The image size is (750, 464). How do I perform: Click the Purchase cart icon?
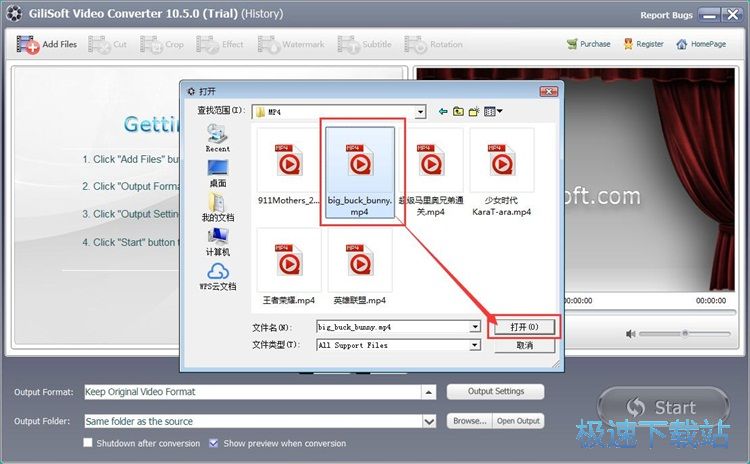572,44
